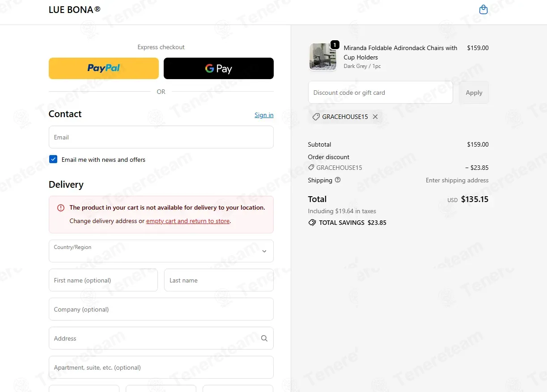The image size is (547, 392).
Task: Focus the Discount code or gift card field
Action: point(381,93)
